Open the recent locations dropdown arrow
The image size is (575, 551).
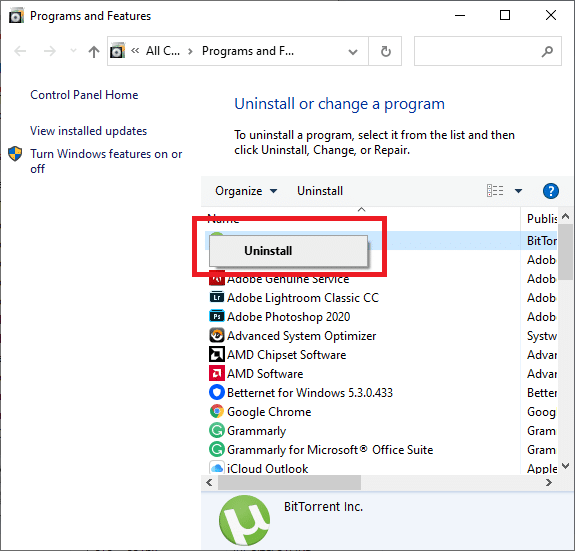point(73,51)
